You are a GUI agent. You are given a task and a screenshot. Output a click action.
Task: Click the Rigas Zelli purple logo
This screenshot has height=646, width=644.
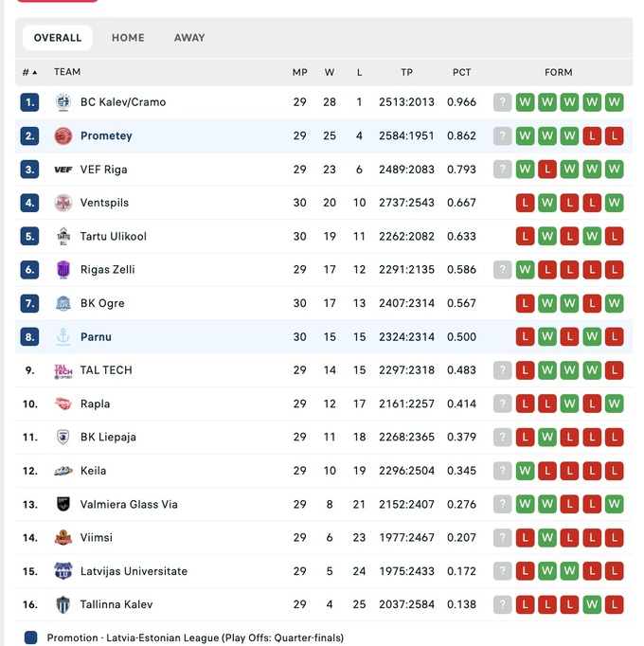63,270
